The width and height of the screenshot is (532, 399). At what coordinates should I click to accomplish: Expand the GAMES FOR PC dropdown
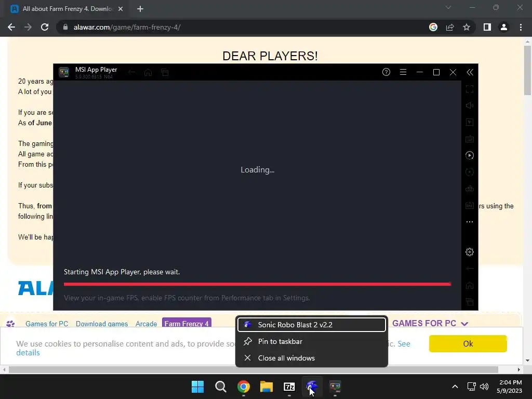[430, 323]
